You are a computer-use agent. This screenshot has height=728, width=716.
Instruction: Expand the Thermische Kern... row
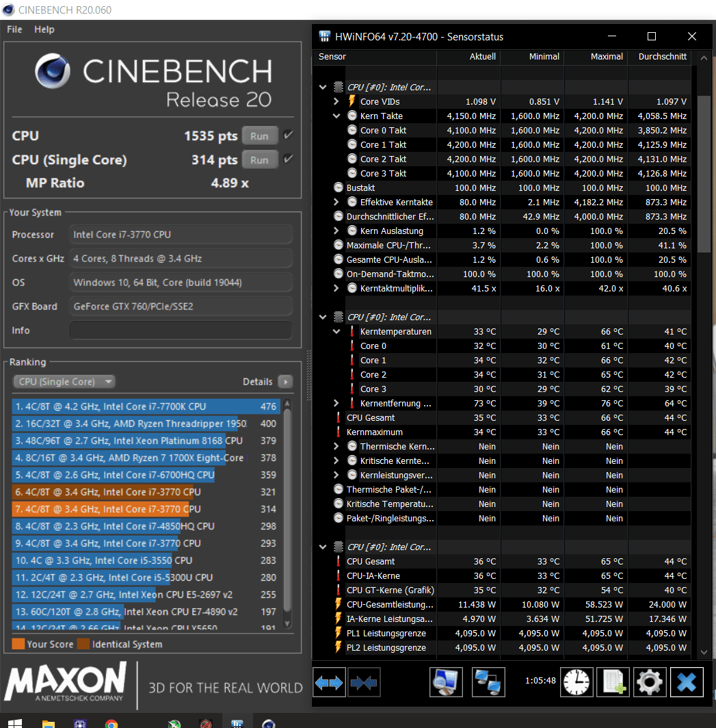tap(336, 446)
